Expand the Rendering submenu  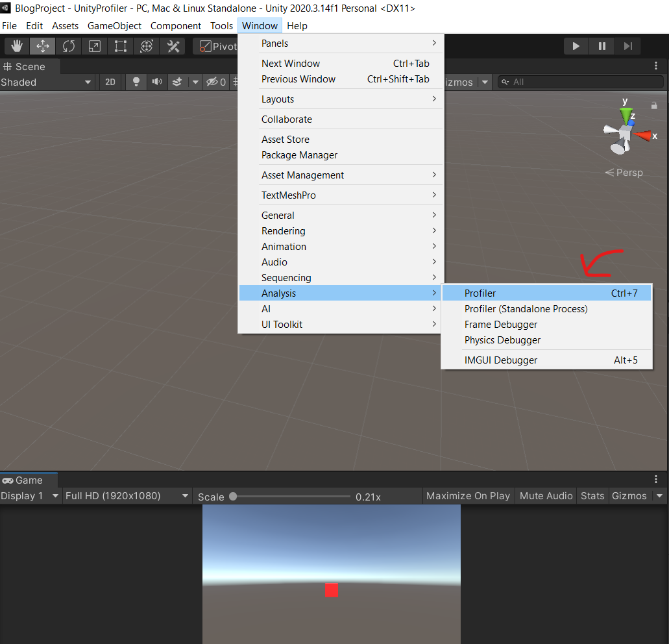[341, 231]
